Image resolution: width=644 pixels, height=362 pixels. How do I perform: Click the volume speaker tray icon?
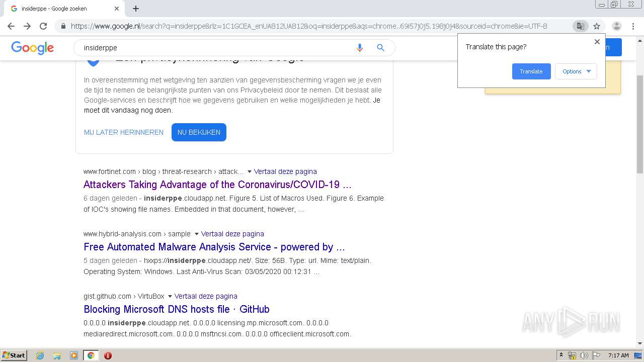coord(584,355)
